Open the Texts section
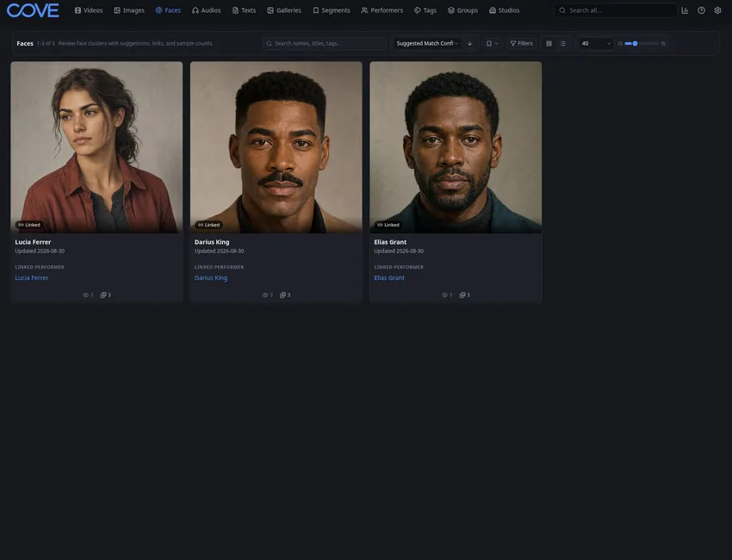The image size is (732, 560). pyautogui.click(x=245, y=10)
